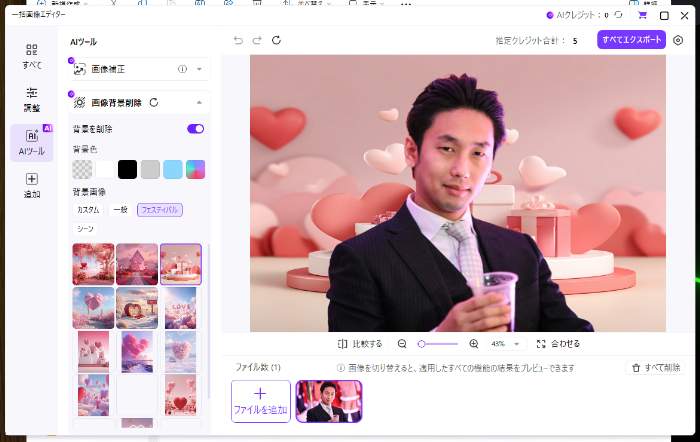700x442 pixels.
Task: Expand the 画像補正 section
Action: (199, 70)
